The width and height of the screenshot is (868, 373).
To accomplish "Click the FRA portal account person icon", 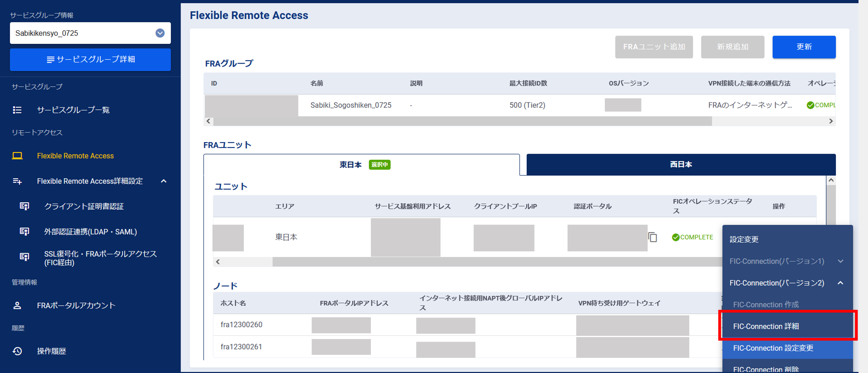I will click(17, 305).
